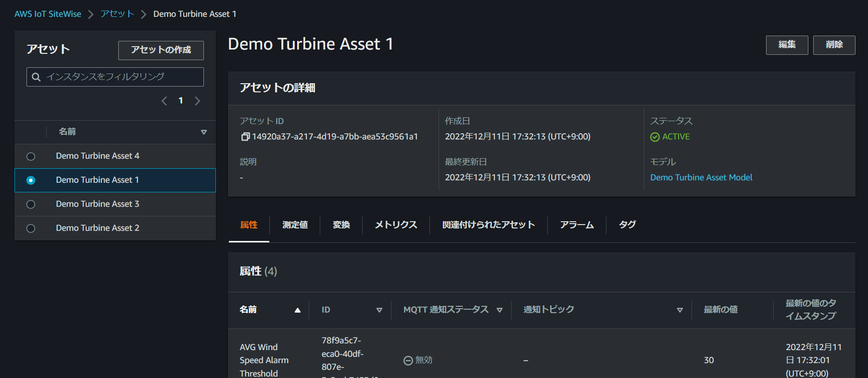
Task: Switch to the 測定値 tab
Action: point(295,225)
